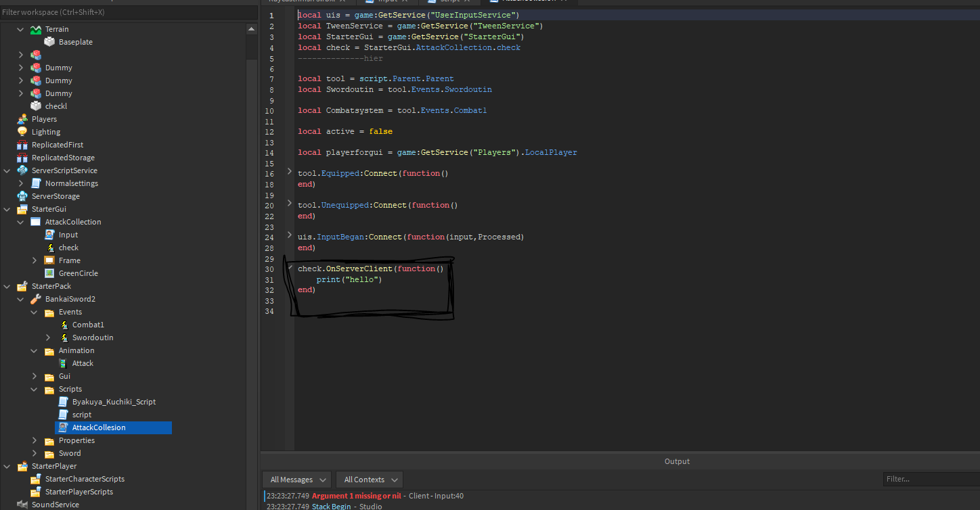
Task: Select the Attack animation icon
Action: pyautogui.click(x=64, y=363)
